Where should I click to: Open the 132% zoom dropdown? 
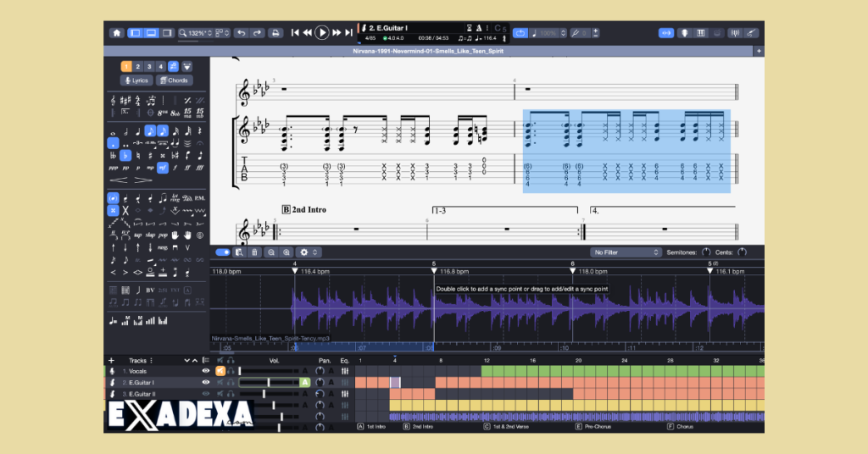pyautogui.click(x=196, y=33)
